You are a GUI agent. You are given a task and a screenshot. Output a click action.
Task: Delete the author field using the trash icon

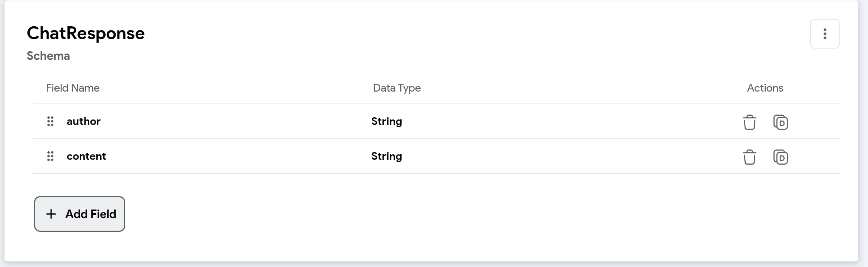click(x=749, y=122)
